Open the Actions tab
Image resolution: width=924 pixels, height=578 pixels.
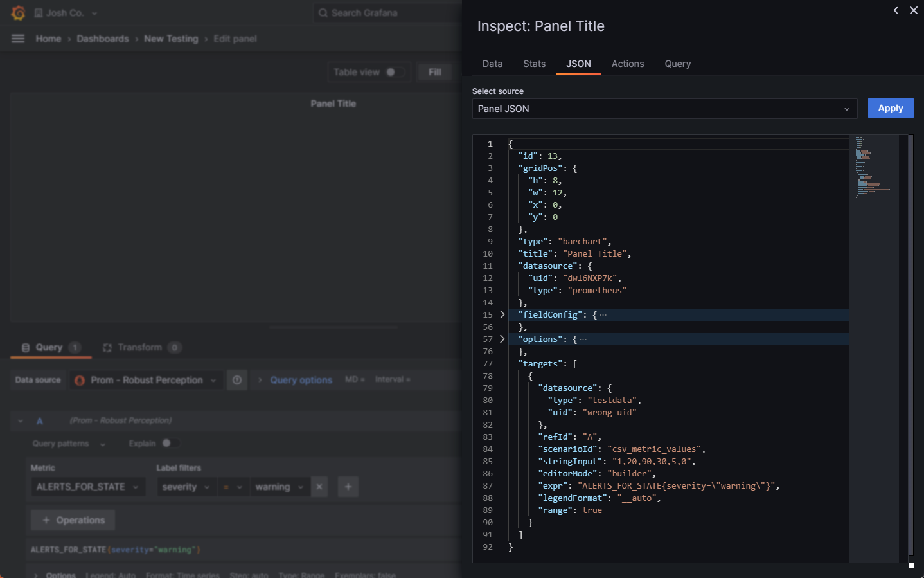(x=628, y=64)
